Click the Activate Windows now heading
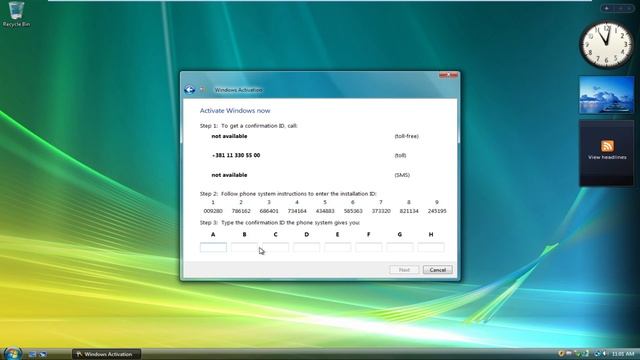 click(x=235, y=111)
